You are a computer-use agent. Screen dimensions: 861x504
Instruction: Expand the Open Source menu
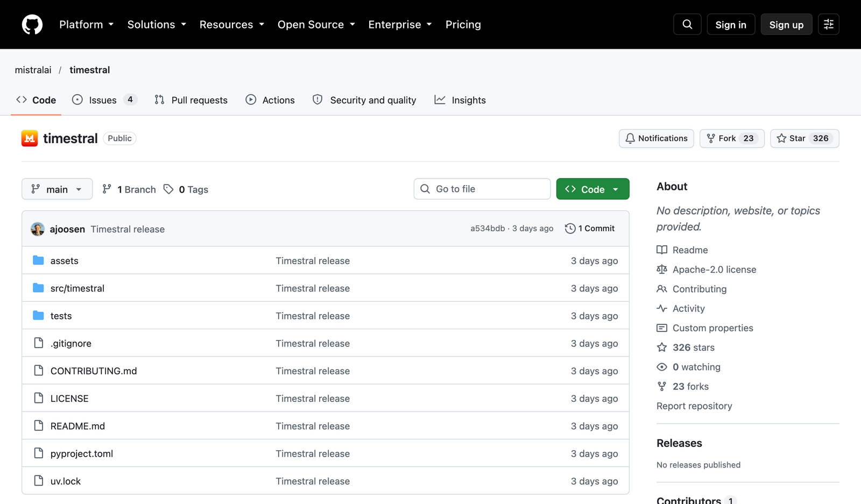(316, 25)
